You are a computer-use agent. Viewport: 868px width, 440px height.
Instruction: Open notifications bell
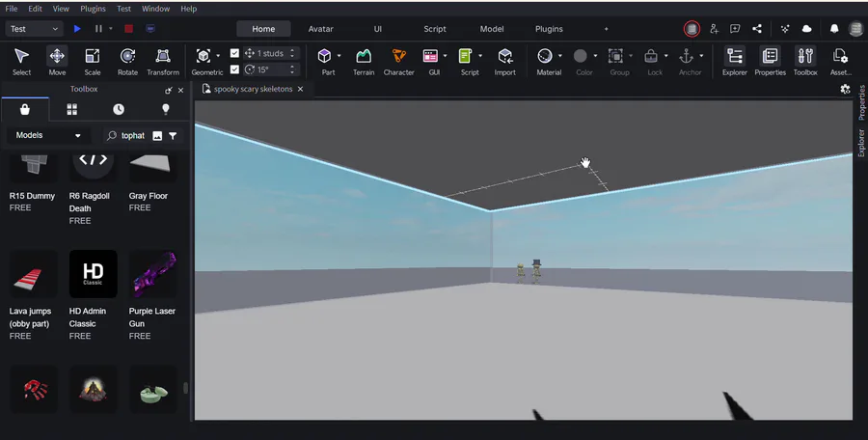point(834,29)
